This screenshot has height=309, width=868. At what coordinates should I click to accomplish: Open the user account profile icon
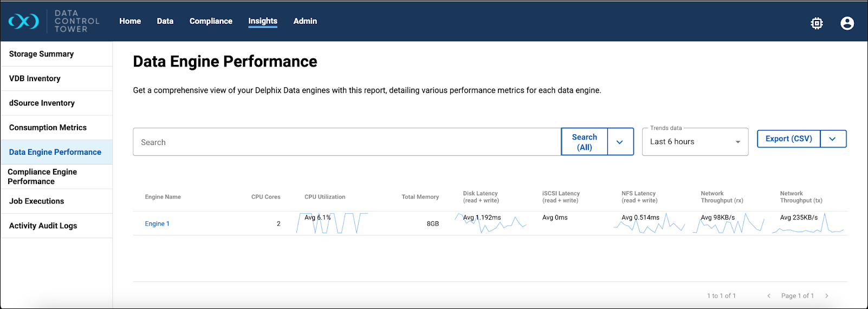click(x=847, y=23)
